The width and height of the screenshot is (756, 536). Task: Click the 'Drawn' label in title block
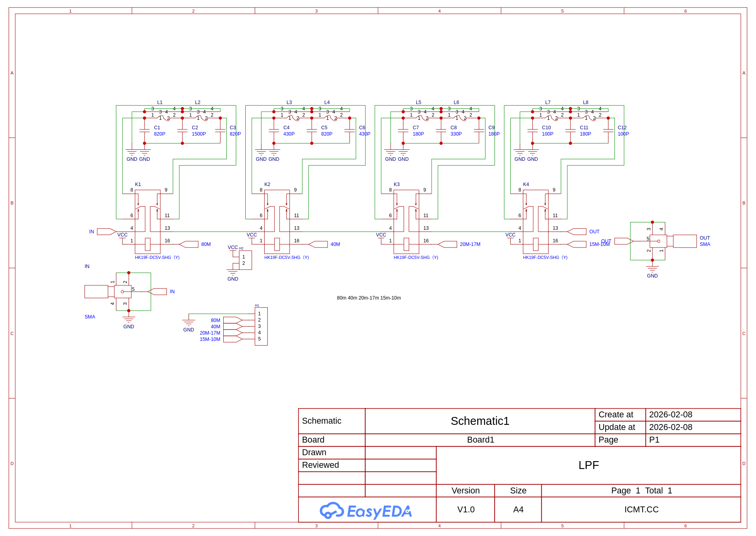point(314,452)
